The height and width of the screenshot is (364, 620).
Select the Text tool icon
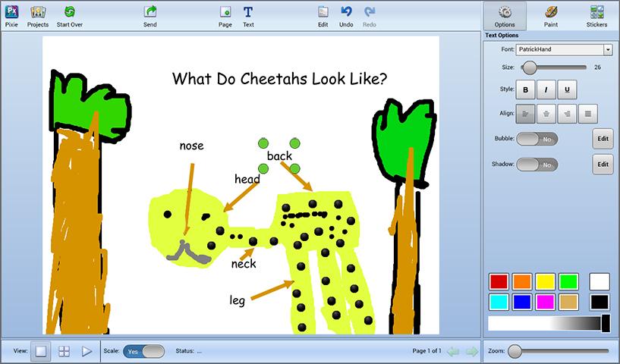pos(248,12)
